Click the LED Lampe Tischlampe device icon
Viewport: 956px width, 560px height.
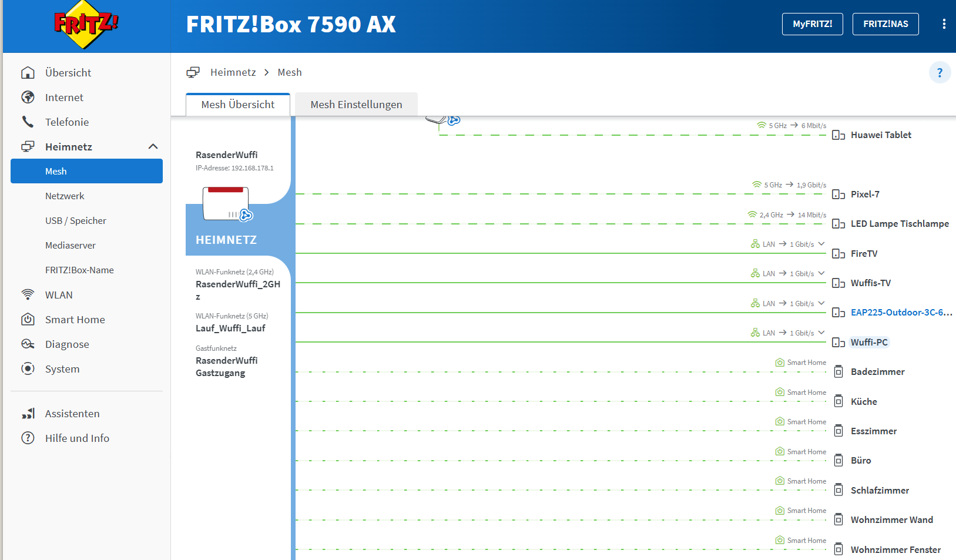838,224
